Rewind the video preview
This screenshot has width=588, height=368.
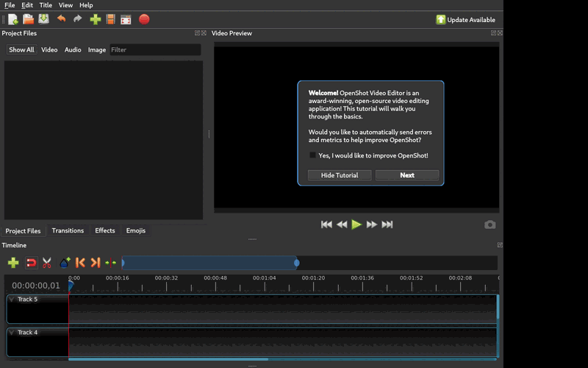[342, 224]
